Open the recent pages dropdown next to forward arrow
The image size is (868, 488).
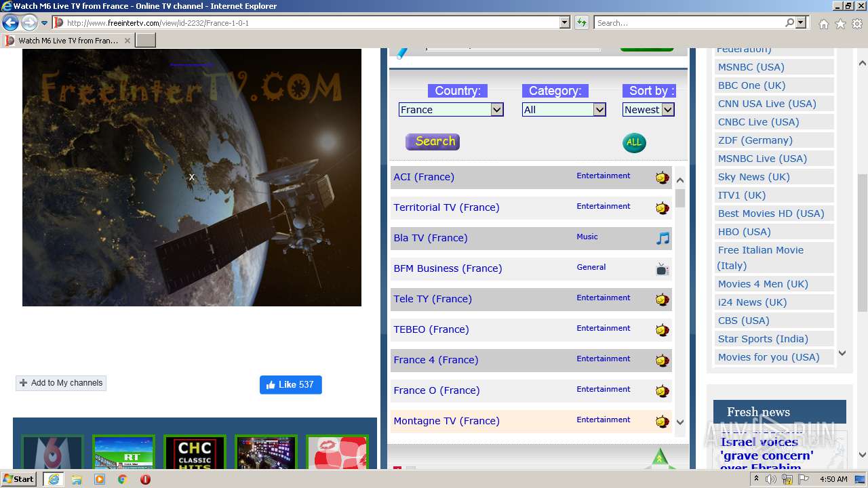44,23
